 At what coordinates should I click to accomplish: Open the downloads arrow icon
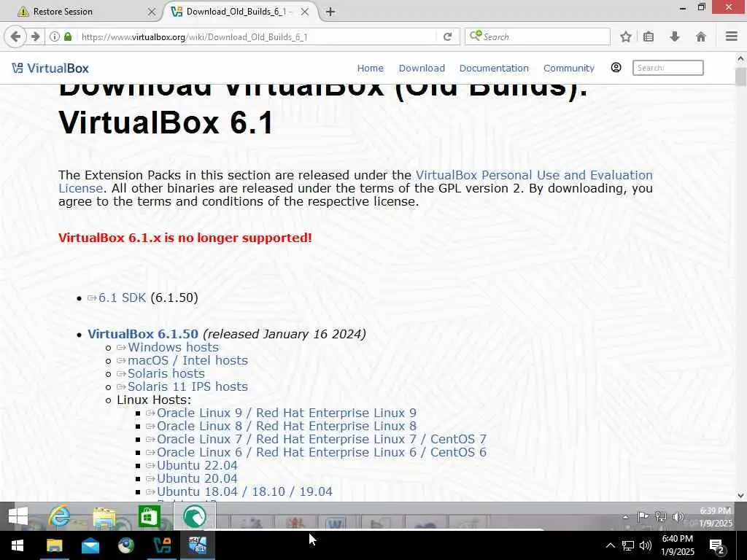click(x=675, y=36)
